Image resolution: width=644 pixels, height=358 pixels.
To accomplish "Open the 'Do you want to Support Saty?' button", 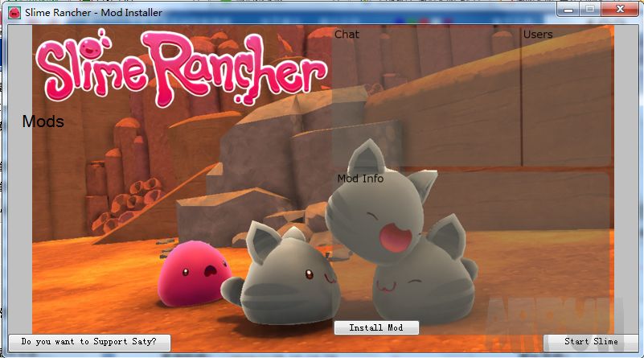I will [89, 342].
